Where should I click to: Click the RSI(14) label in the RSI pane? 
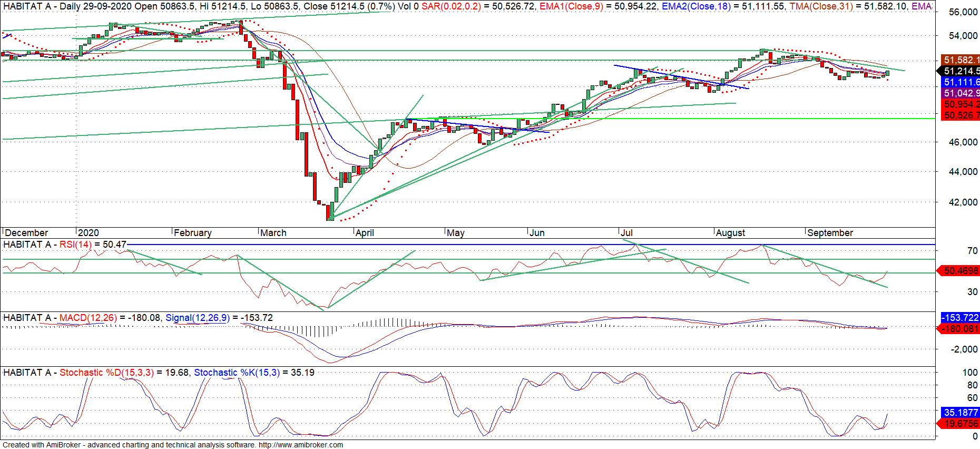[75, 245]
